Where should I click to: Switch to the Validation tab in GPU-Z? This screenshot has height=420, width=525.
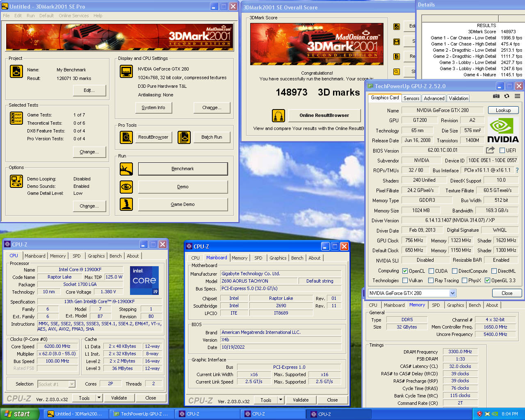pyautogui.click(x=458, y=98)
